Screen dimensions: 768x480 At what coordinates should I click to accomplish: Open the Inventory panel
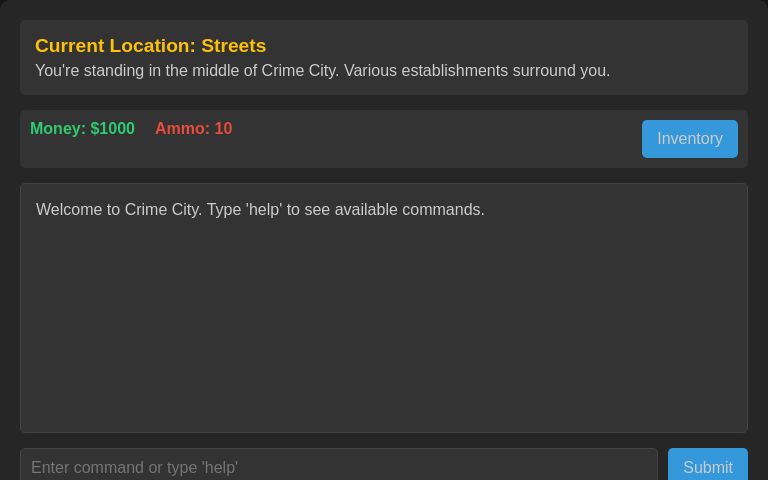coord(689,139)
